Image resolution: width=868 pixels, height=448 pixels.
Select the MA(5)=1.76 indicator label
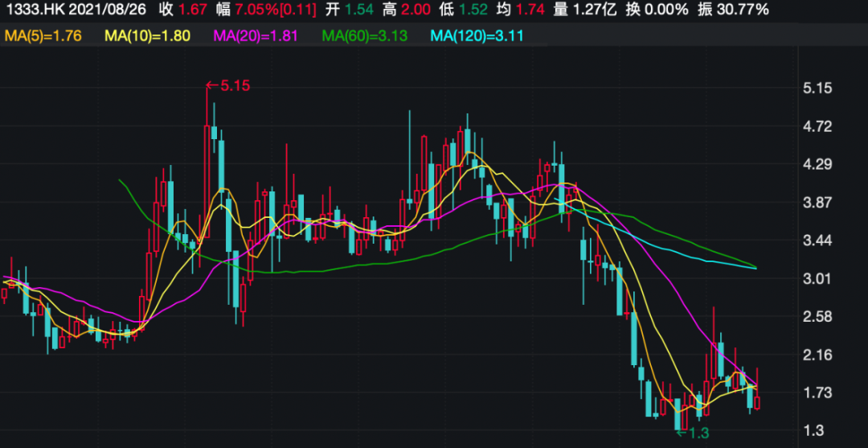[x=43, y=36]
